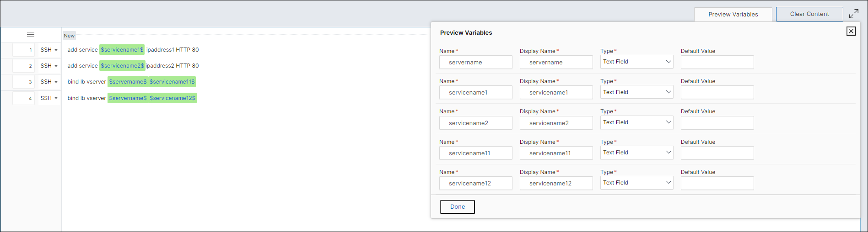This screenshot has height=232, width=868.
Task: Click the $servername$ variable in line 3
Action: click(x=128, y=82)
